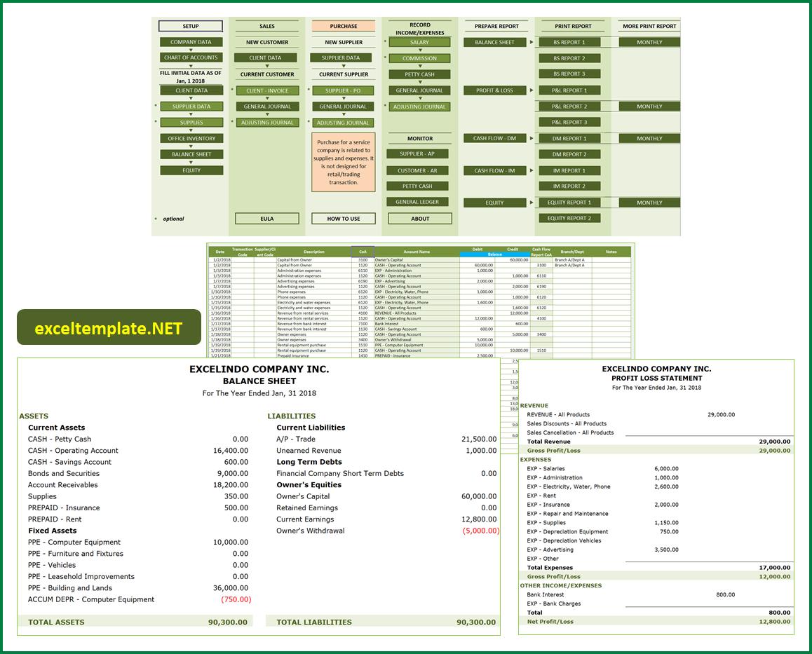Viewport: 812px width, 654px height.
Task: Click MONTHLY beside P&L REPORT 2
Action: [649, 107]
